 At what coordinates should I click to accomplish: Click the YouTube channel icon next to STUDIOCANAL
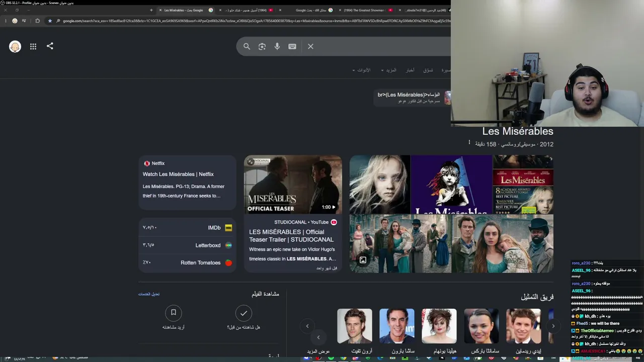[x=334, y=222]
